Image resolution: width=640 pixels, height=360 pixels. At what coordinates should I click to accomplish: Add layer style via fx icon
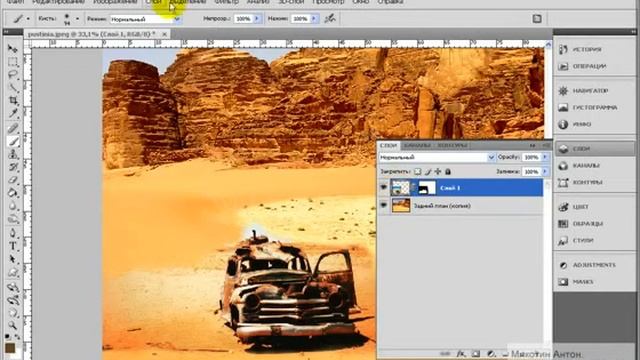[x=460, y=353]
